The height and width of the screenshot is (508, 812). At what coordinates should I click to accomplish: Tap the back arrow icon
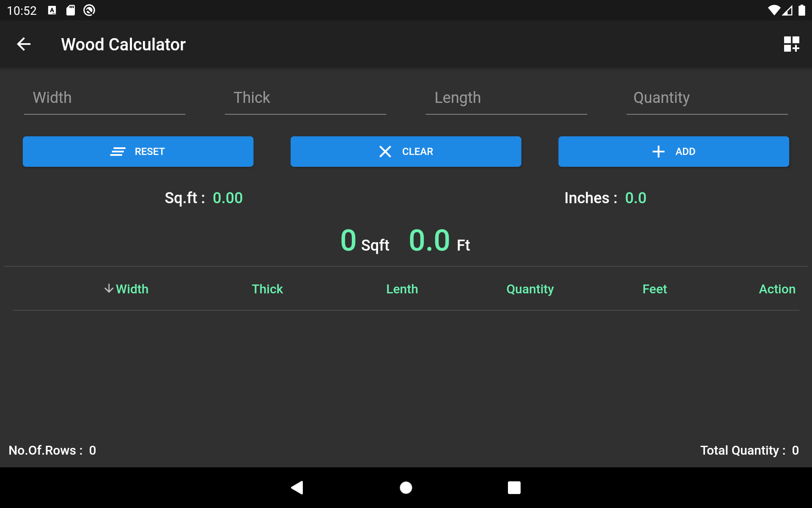(24, 44)
